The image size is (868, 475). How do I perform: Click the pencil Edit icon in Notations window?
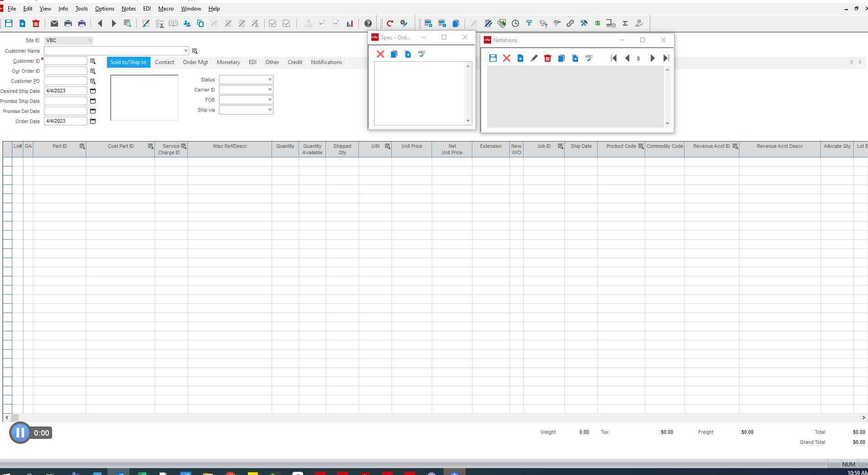[x=534, y=58]
